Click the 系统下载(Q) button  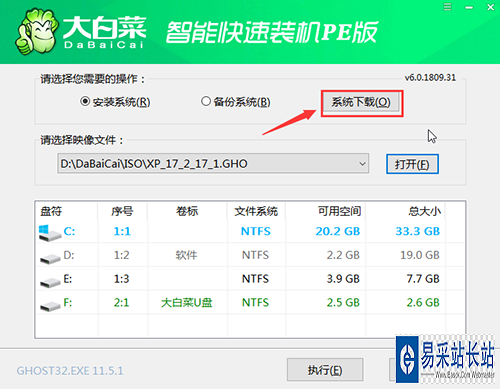pyautogui.click(x=361, y=102)
